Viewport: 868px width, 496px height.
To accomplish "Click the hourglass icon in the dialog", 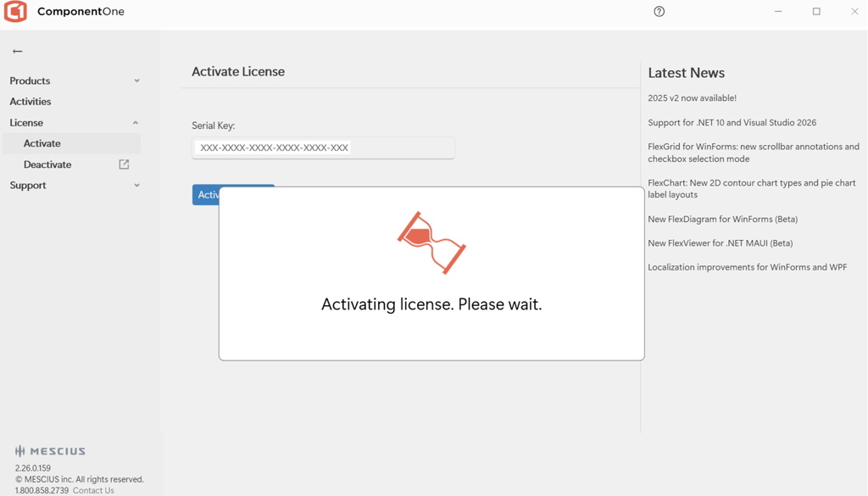I will [431, 242].
